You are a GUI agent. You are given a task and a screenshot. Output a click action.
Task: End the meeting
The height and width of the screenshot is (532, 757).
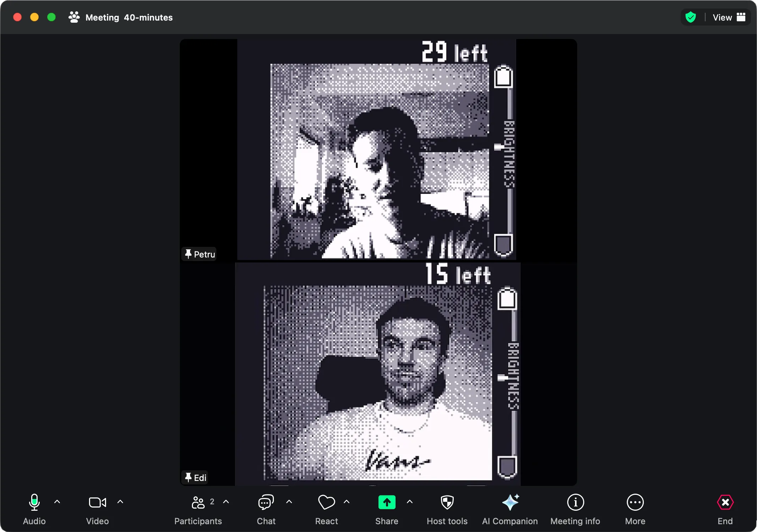point(725,503)
